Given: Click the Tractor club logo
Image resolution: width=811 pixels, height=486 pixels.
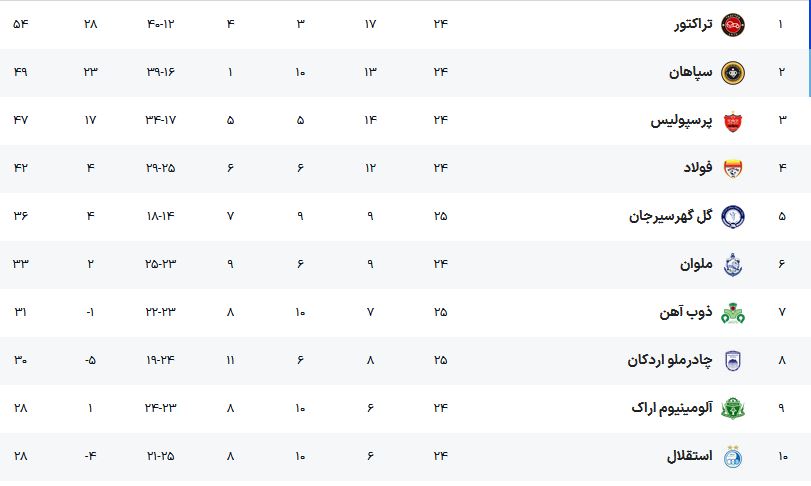Looking at the screenshot, I should click(x=732, y=25).
